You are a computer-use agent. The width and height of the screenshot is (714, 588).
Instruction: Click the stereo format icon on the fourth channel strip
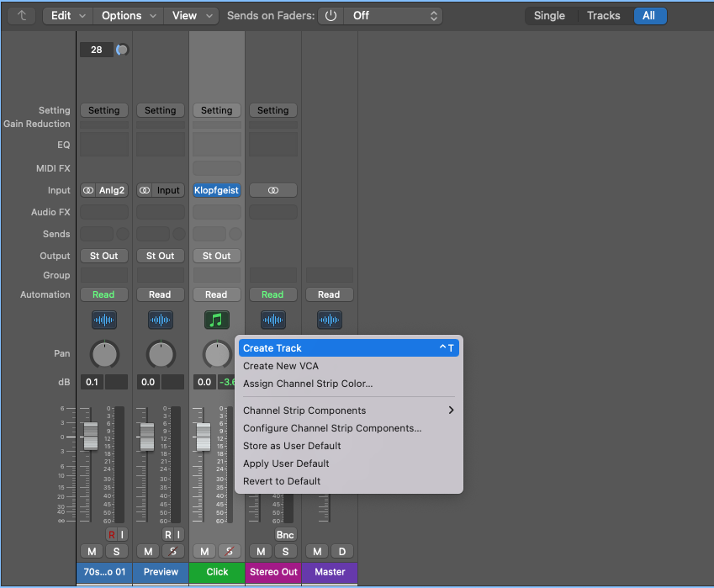click(x=272, y=190)
